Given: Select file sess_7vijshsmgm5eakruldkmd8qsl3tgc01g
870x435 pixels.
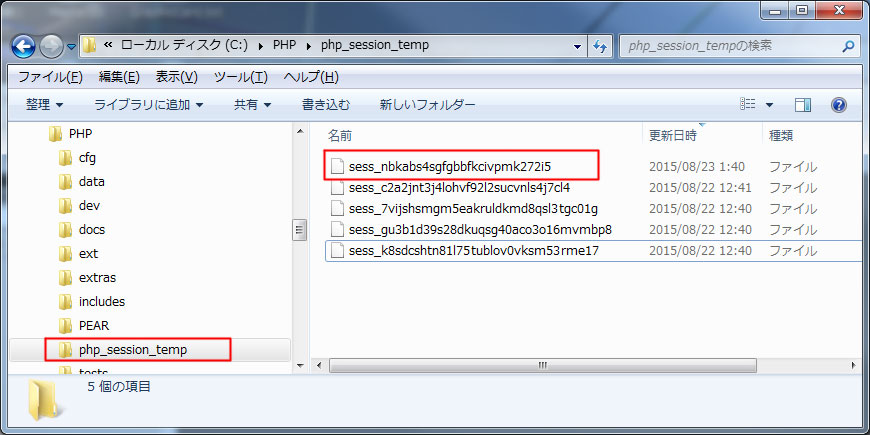Looking at the screenshot, I should point(473,209).
